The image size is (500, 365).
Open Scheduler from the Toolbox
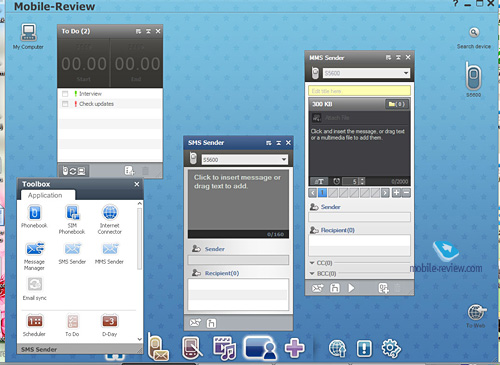pyautogui.click(x=34, y=321)
